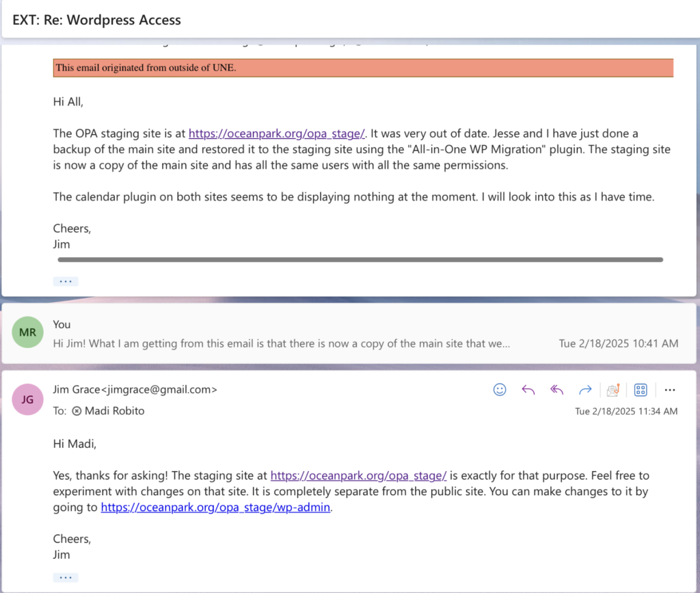700x593 pixels.
Task: Click the MR avatar on collapsed message
Action: pyautogui.click(x=27, y=333)
